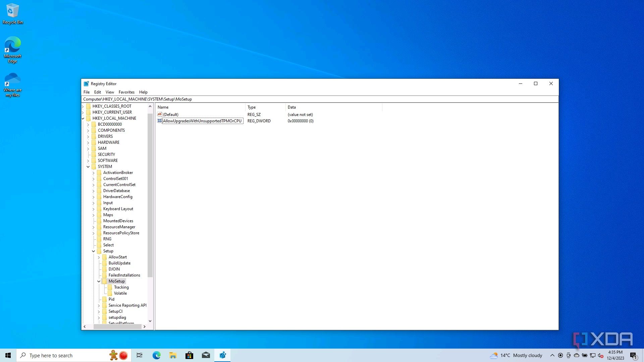Open the Mail app from the taskbar
This screenshot has width=644, height=362.
(x=206, y=355)
